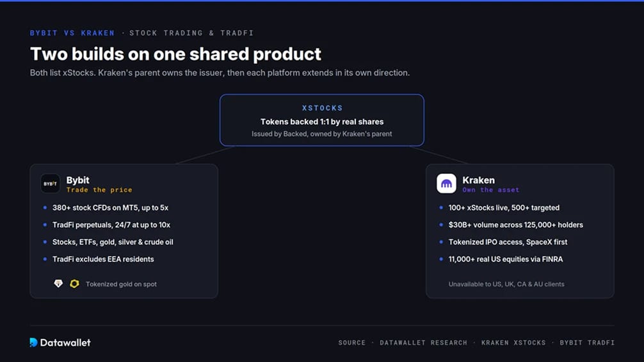Viewport: 644px width, 362px height.
Task: Click the Kraken card heading
Action: (x=478, y=180)
